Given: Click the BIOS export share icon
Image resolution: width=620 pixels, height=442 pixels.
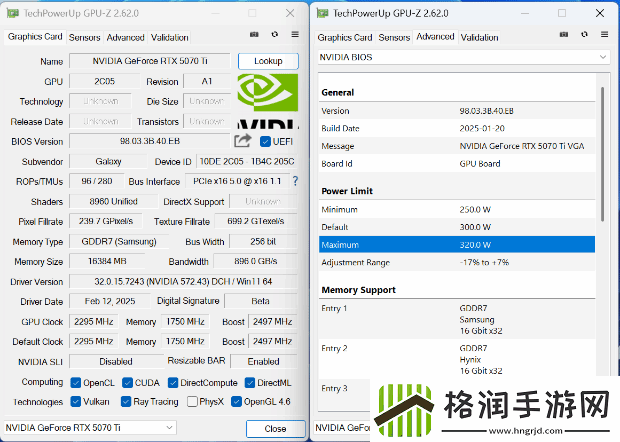Looking at the screenshot, I should [x=243, y=141].
